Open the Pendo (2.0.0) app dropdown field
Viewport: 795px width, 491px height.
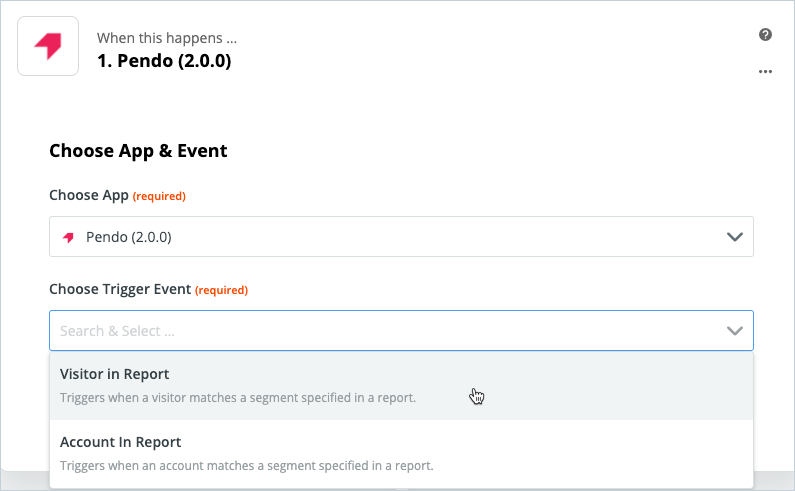(401, 236)
